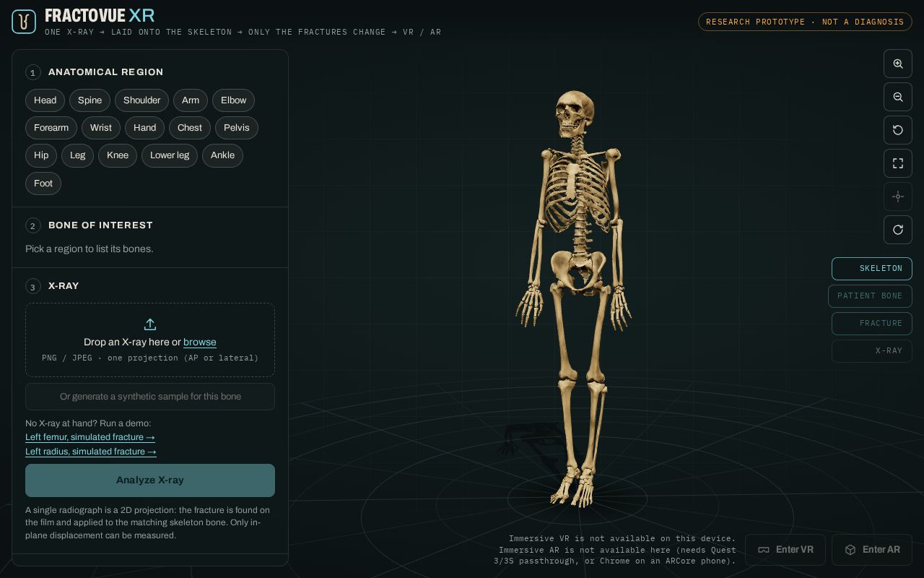This screenshot has height=578, width=924.
Task: Click the zoom out magnifier icon
Action: (898, 97)
